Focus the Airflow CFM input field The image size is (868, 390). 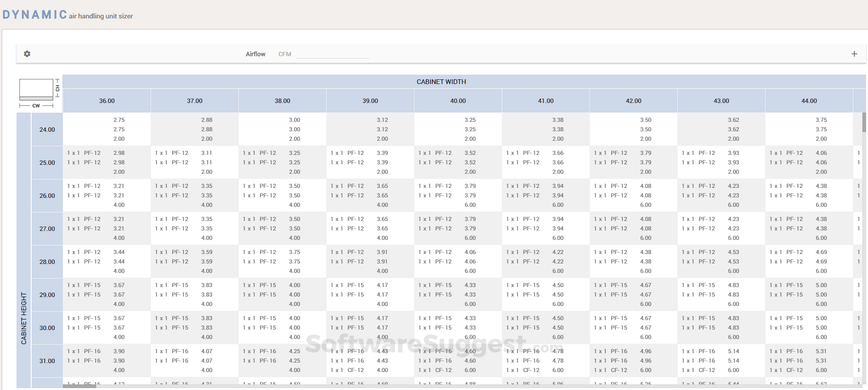tap(332, 54)
